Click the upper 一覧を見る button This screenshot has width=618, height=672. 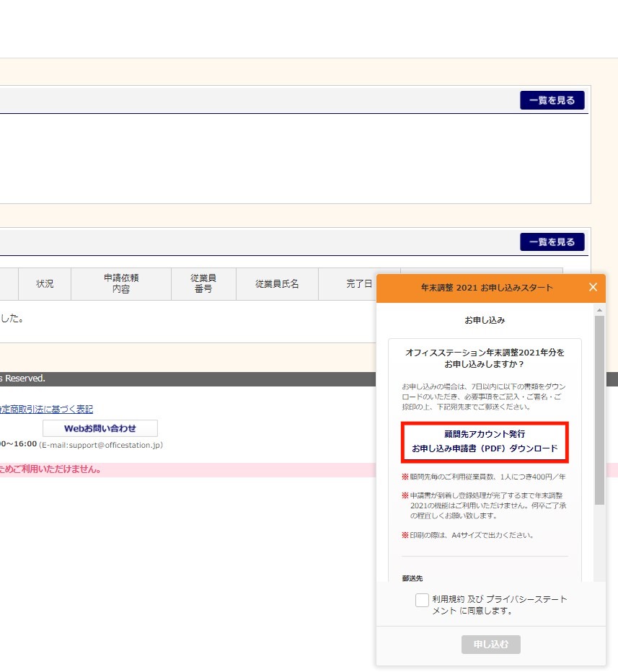click(x=552, y=100)
